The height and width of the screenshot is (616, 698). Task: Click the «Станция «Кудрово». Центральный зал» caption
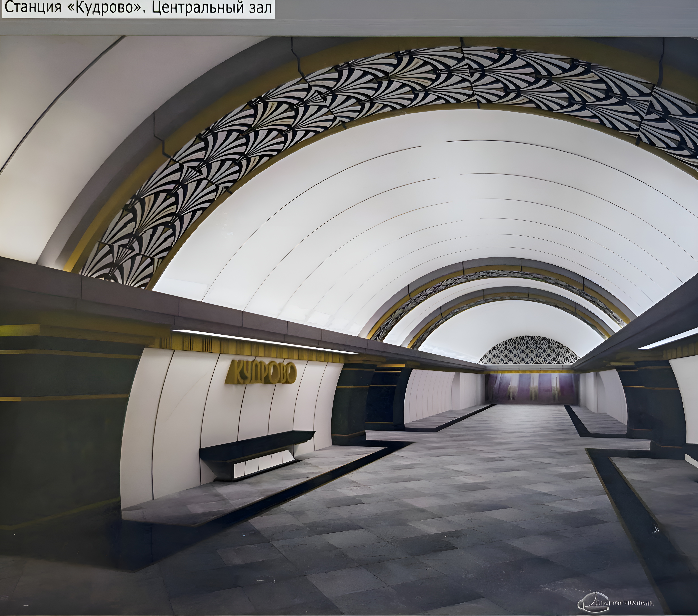(138, 8)
